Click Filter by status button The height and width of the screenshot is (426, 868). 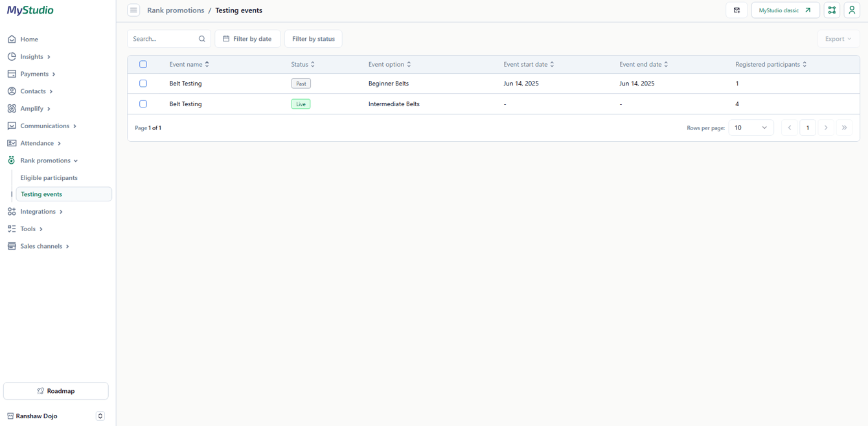tap(314, 39)
